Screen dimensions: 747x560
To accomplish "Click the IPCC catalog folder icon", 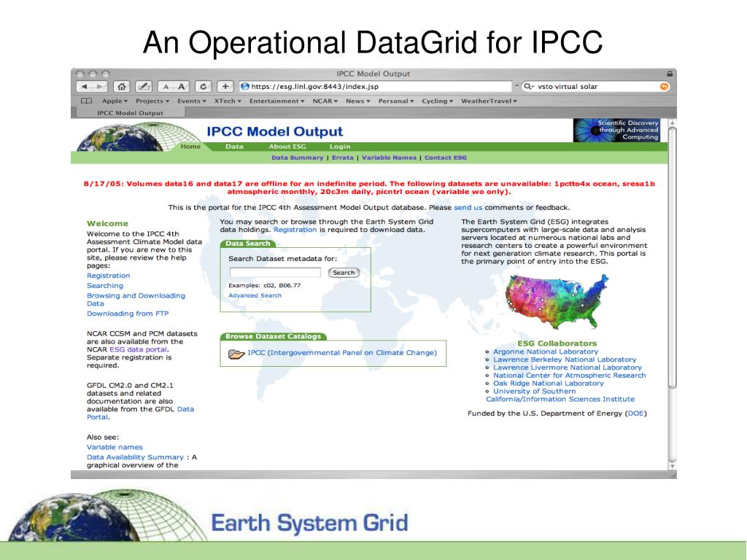I will [x=236, y=354].
